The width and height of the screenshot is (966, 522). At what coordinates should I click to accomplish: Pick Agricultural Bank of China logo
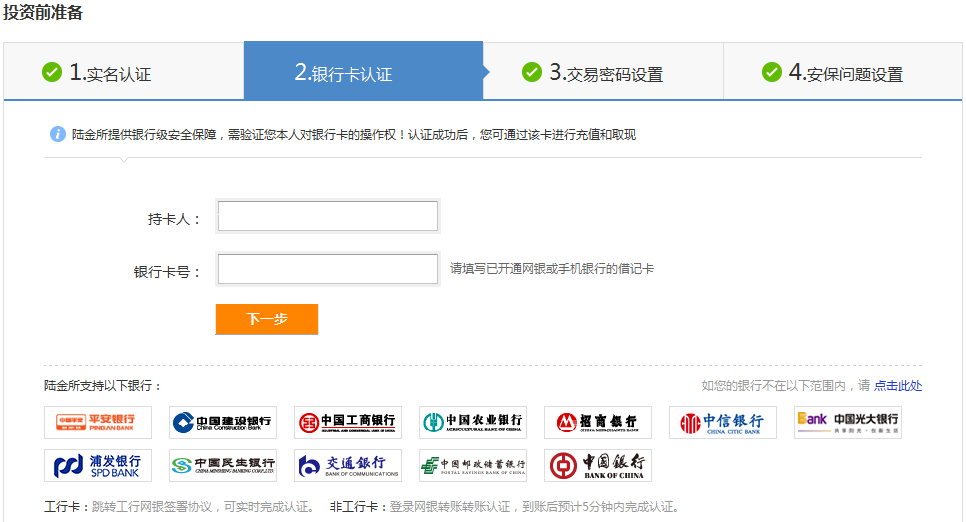coord(473,422)
